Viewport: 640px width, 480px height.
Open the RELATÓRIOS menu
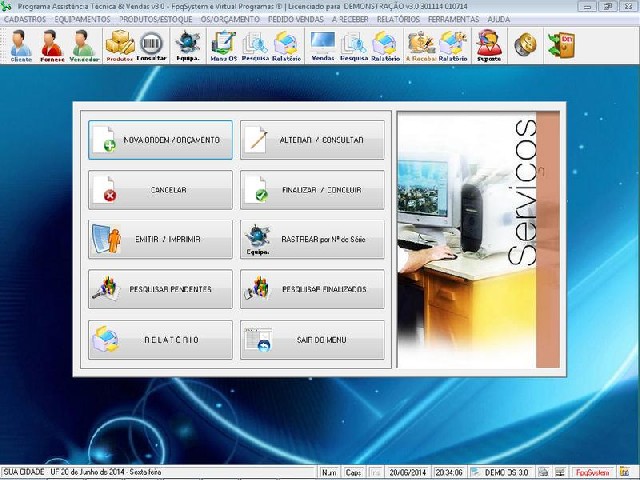click(x=400, y=19)
